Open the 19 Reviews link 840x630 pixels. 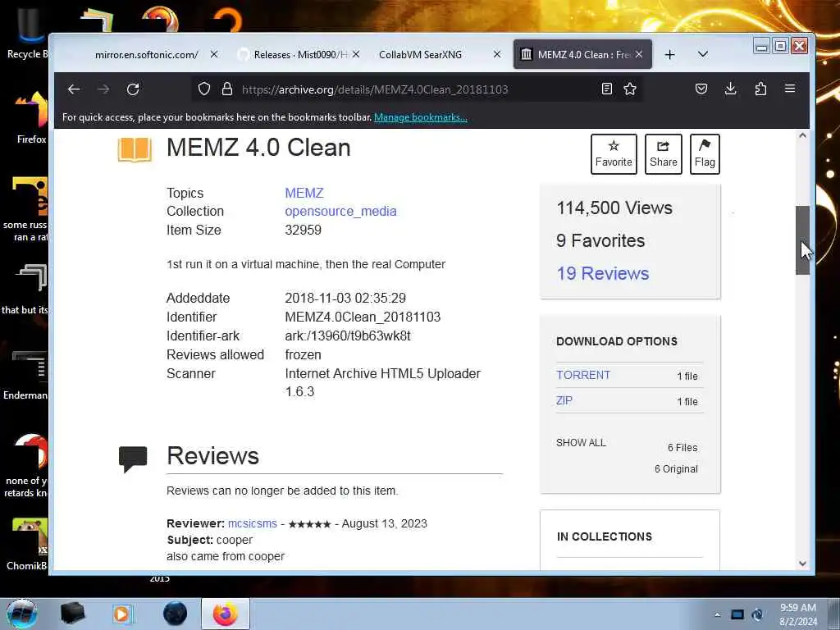[603, 274]
